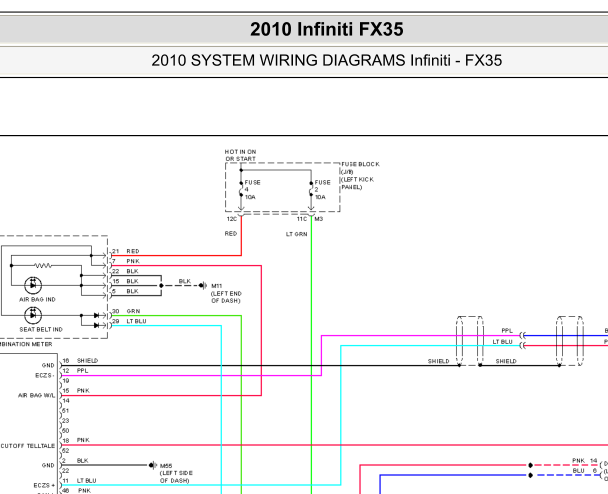Click the '12C' connector pin label
The image size is (608, 494).
[231, 219]
